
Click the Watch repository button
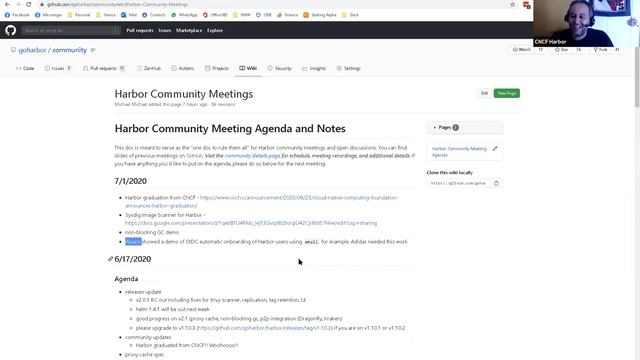pyautogui.click(x=521, y=49)
